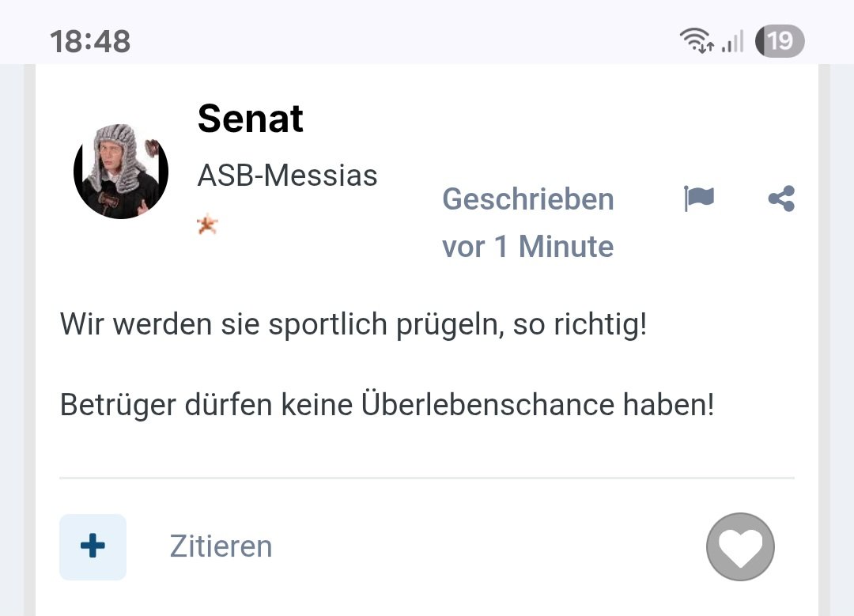Click the line starting with 'Betrüger dürfen'

[387, 406]
